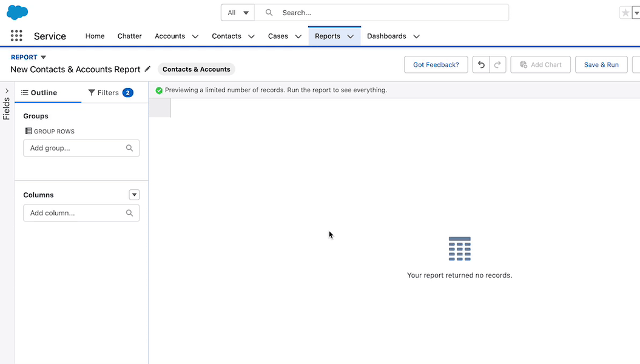Click the favorites star icon
This screenshot has height=364, width=640.
(x=625, y=13)
